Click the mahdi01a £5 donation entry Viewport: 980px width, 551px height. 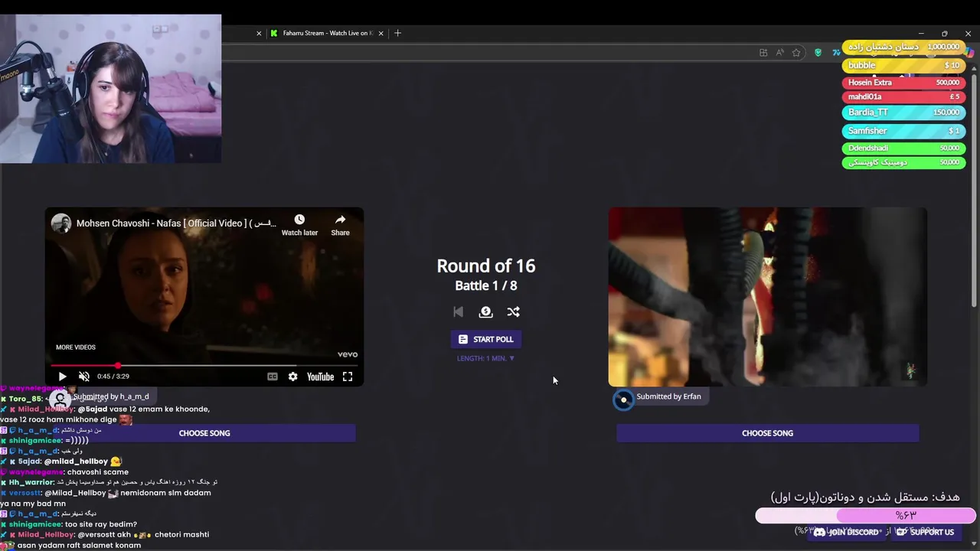coord(903,96)
